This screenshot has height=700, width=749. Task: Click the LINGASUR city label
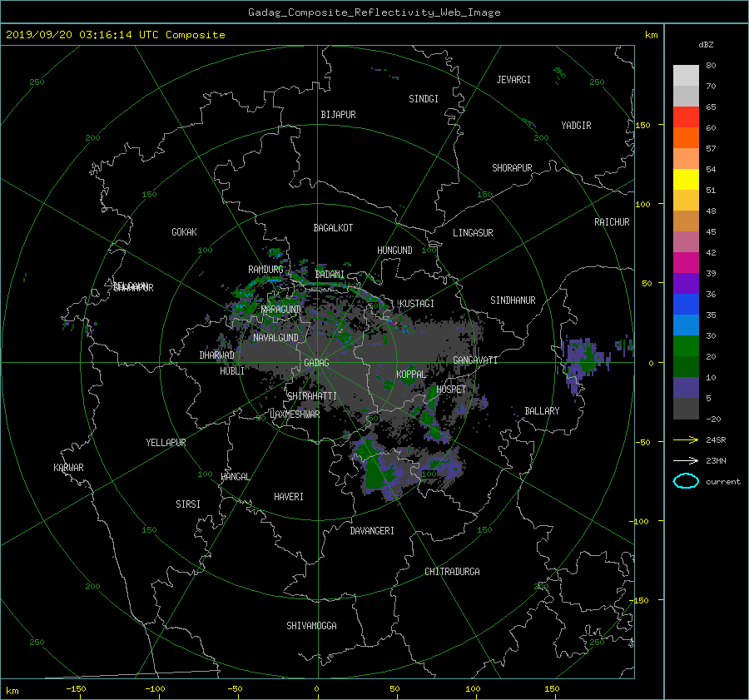473,233
